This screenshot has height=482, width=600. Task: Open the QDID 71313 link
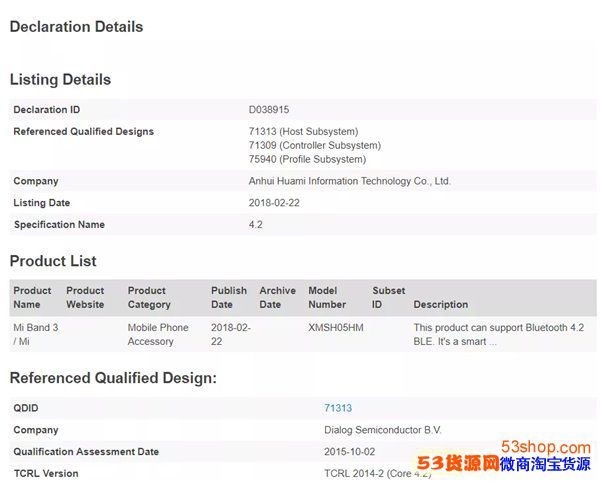(x=337, y=408)
